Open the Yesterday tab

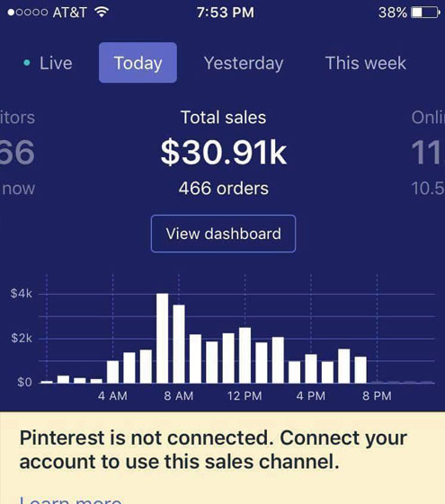point(244,63)
